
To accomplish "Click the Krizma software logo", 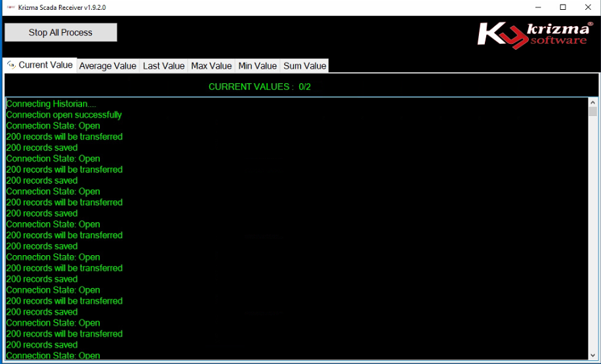I will point(532,35).
